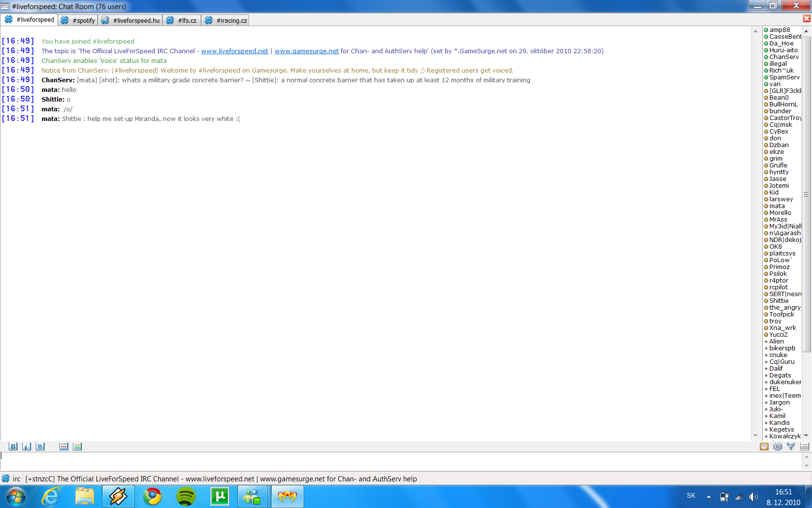Open the www.liveforspeed.net topic link
The height and width of the screenshot is (508, 812).
[234, 51]
